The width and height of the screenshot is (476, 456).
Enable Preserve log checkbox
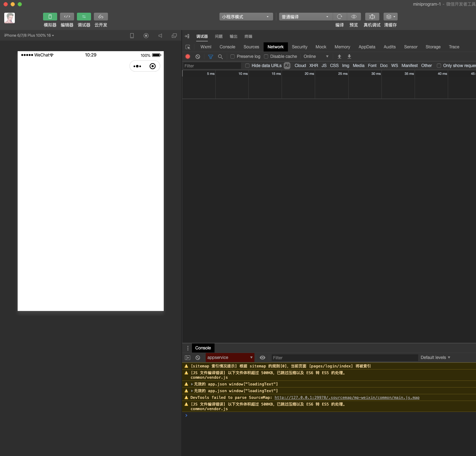[x=233, y=56]
